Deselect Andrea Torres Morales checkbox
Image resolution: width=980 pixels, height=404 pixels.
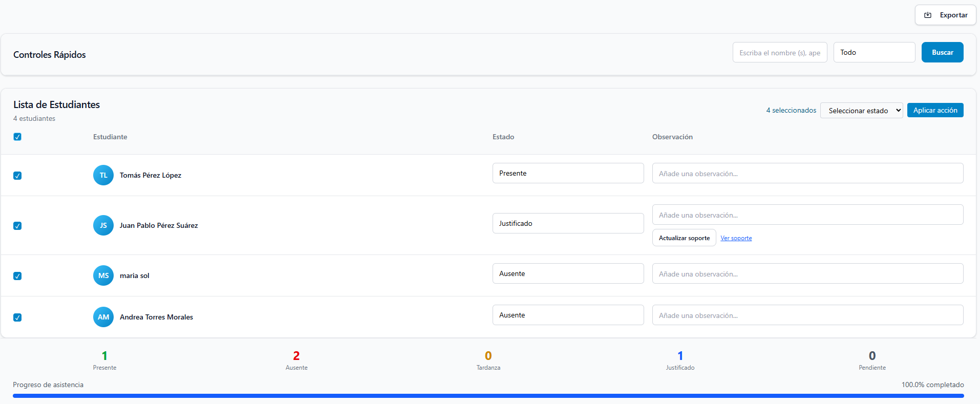pyautogui.click(x=17, y=317)
